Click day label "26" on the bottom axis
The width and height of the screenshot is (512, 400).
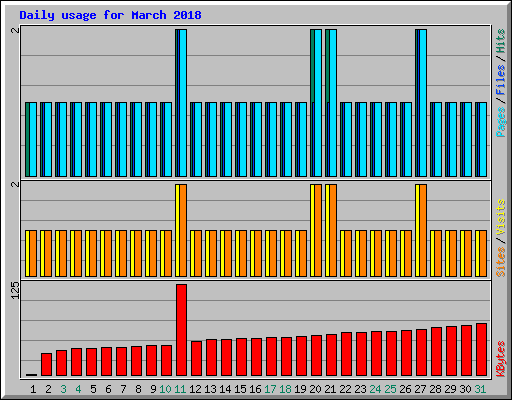point(405,389)
